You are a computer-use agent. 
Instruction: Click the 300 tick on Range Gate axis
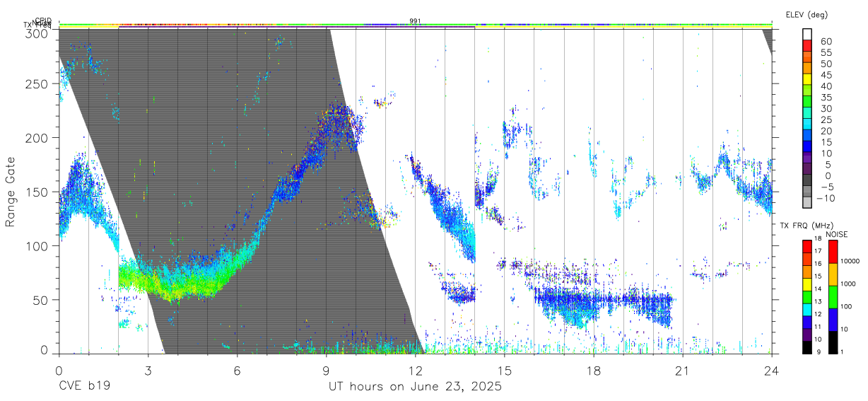click(37, 33)
